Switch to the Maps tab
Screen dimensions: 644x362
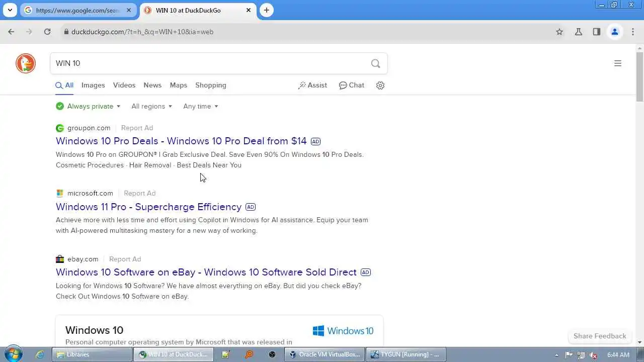point(179,85)
